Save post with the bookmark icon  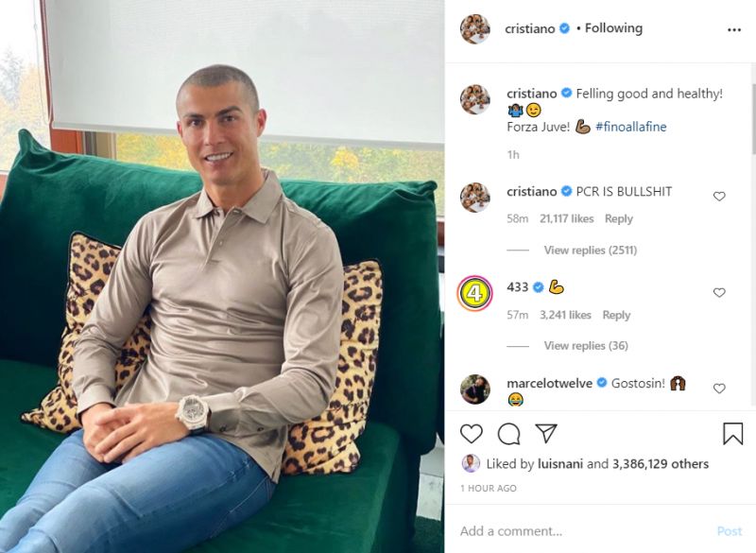pos(733,433)
